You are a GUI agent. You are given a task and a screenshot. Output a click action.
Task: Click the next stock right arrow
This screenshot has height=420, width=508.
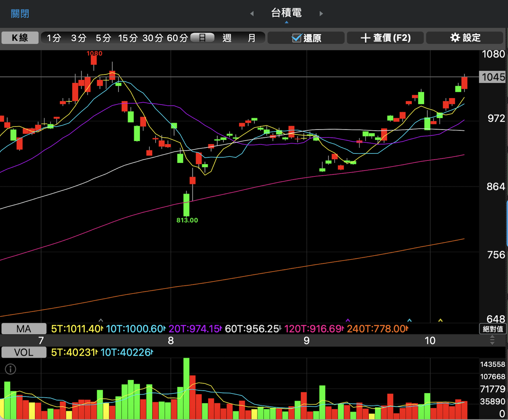(321, 13)
